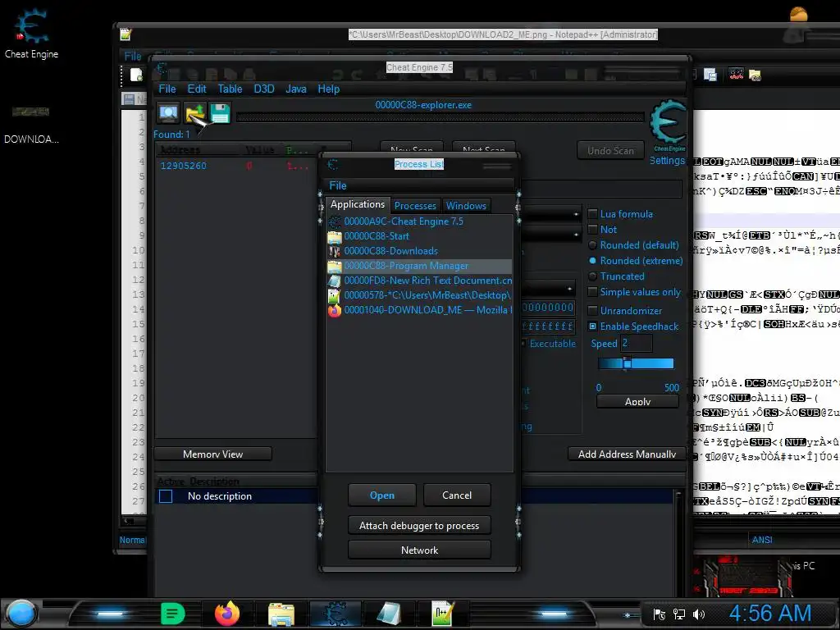Select the 00000578 Notepad++ process entry
The width and height of the screenshot is (840, 630).
419,295
